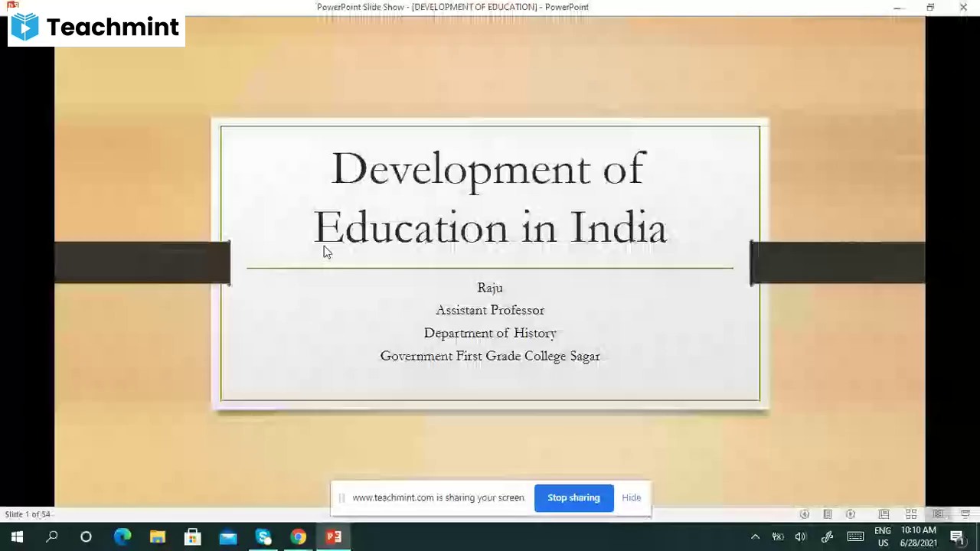The image size is (980, 551).
Task: Open Microsoft Store from taskbar
Action: tap(193, 537)
